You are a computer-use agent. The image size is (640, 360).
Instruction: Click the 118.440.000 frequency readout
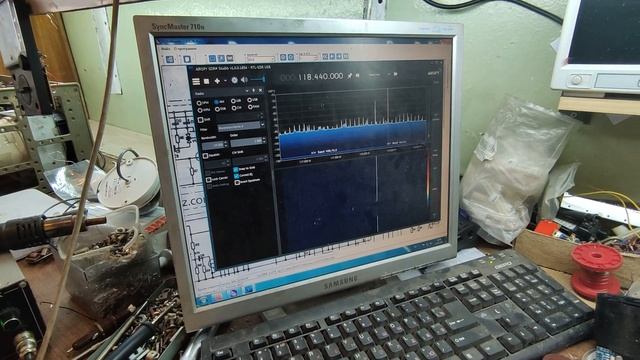click(x=321, y=76)
